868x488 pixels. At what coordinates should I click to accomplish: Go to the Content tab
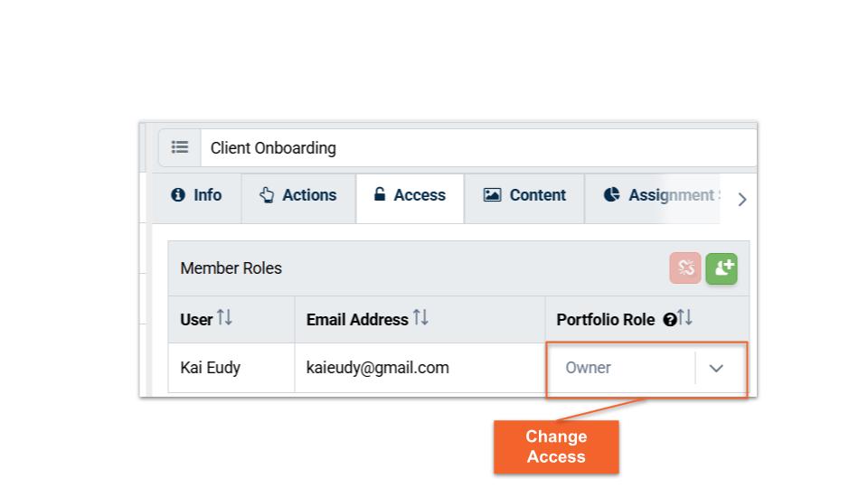pyautogui.click(x=524, y=195)
